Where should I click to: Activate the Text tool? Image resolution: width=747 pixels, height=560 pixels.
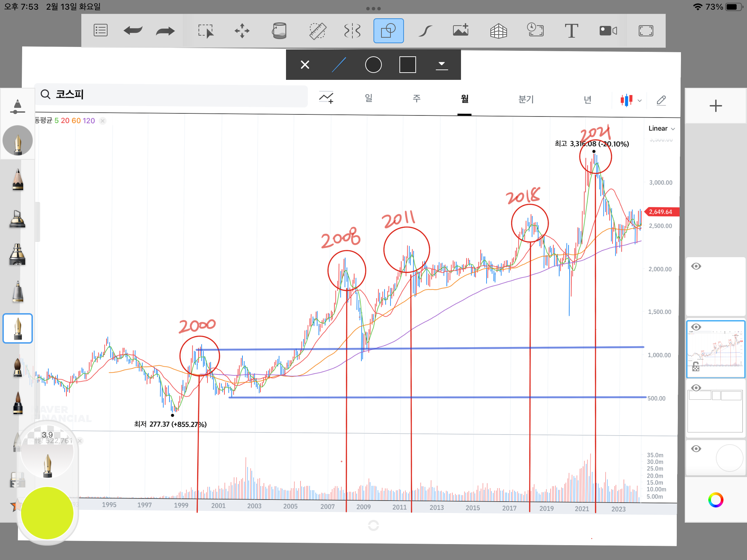tap(571, 31)
